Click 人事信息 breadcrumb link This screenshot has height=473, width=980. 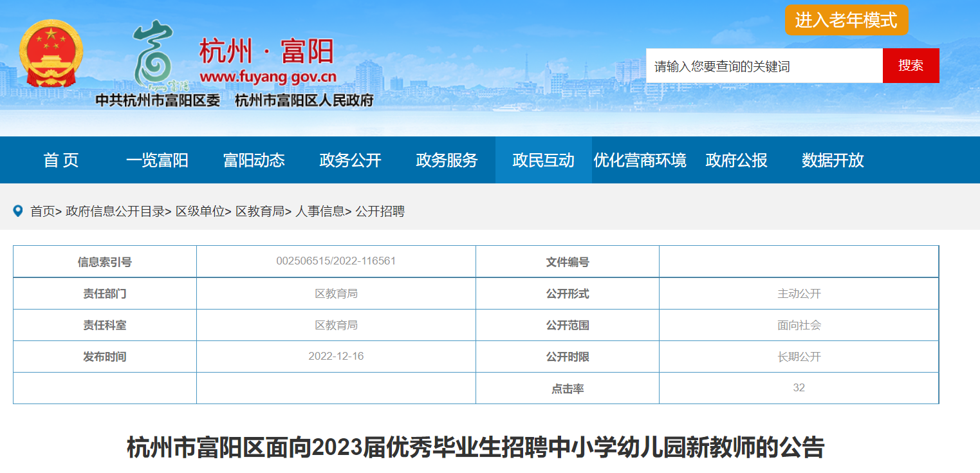tap(320, 211)
